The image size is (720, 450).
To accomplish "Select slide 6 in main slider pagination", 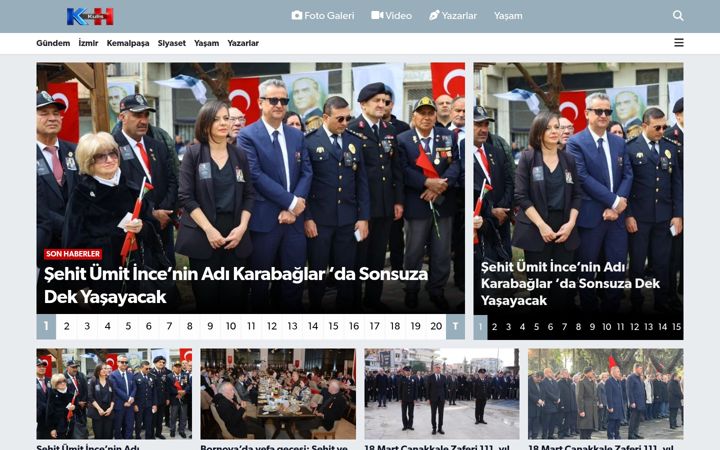I will (x=149, y=326).
